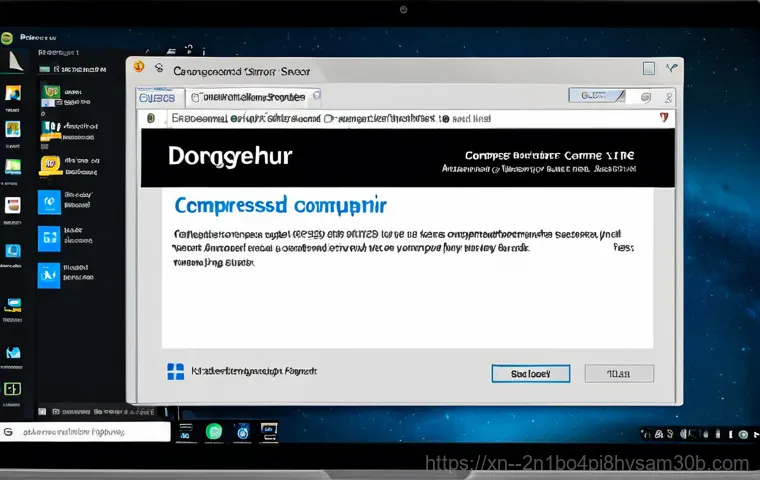
Task: Click the spiral icon right of 'GLBW' button
Action: pyautogui.click(x=645, y=97)
